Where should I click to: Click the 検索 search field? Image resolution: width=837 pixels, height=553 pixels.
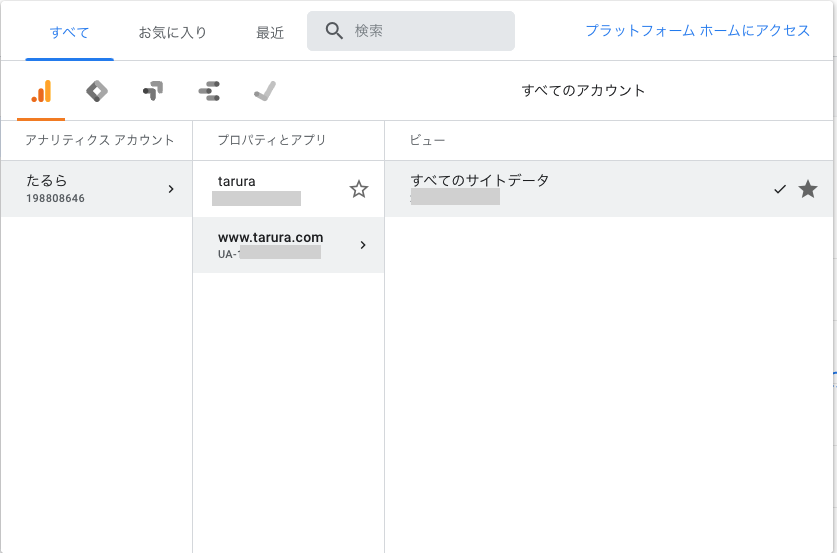pos(410,31)
